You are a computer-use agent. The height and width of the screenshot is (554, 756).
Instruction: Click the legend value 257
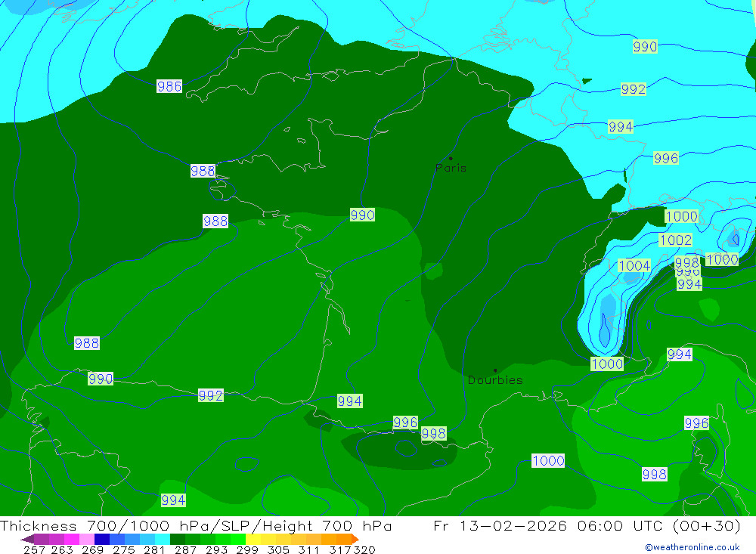(x=34, y=549)
